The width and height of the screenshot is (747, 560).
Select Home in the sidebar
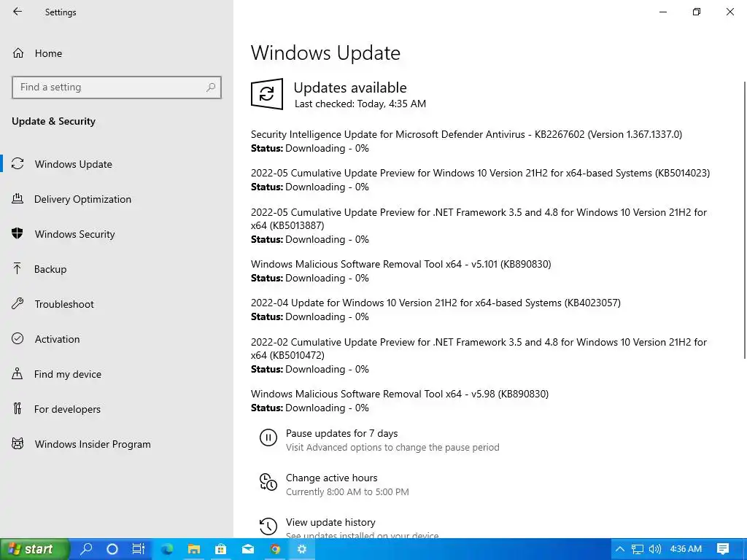coord(48,53)
